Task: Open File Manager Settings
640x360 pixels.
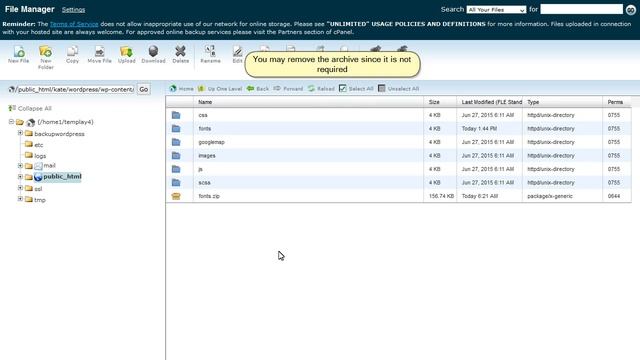Action: pos(73,9)
